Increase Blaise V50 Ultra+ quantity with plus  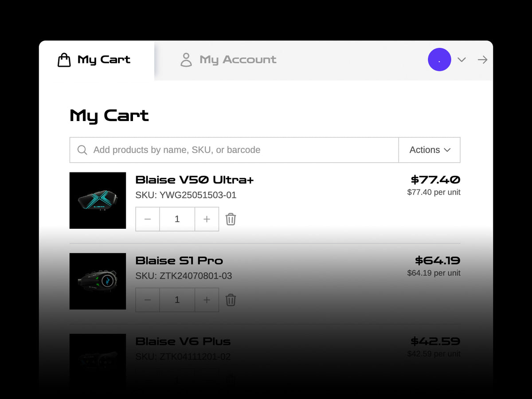207,219
